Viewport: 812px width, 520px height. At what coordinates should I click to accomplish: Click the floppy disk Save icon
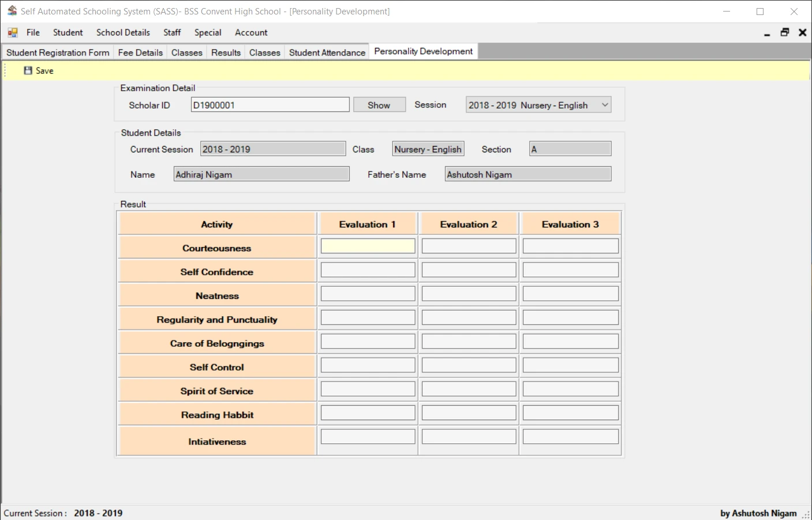click(27, 70)
